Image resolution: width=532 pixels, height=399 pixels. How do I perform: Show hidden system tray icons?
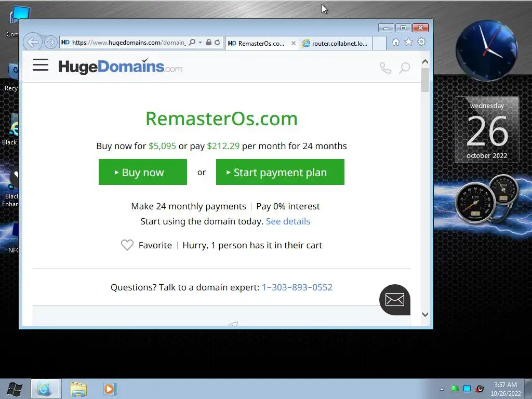pyautogui.click(x=442, y=389)
